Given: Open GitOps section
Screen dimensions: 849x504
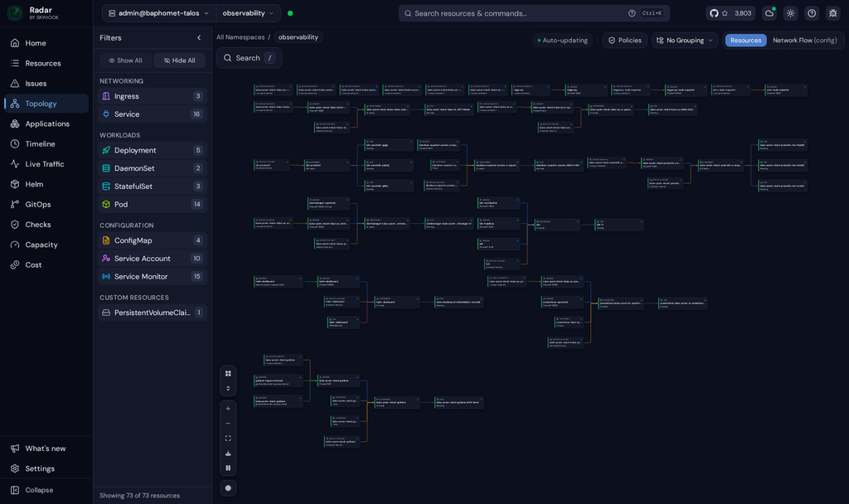Looking at the screenshot, I should 46,204.
